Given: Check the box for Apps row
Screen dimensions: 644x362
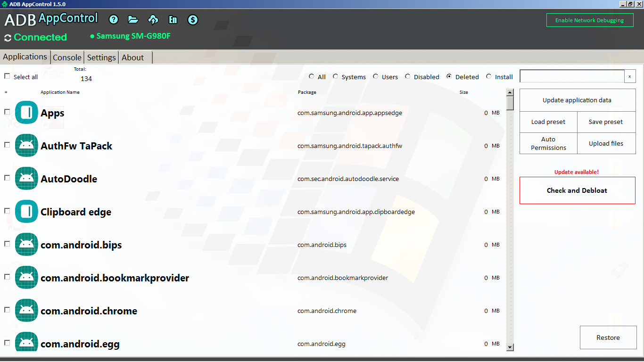Looking at the screenshot, I should pos(7,112).
